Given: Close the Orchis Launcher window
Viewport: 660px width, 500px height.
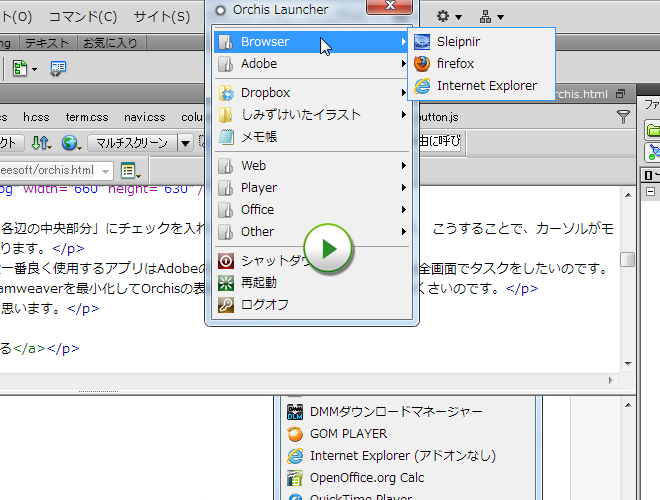Looking at the screenshot, I should click(x=389, y=6).
